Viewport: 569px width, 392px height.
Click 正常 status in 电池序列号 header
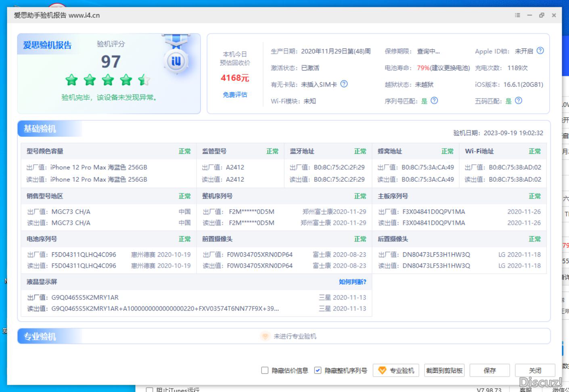pyautogui.click(x=184, y=239)
